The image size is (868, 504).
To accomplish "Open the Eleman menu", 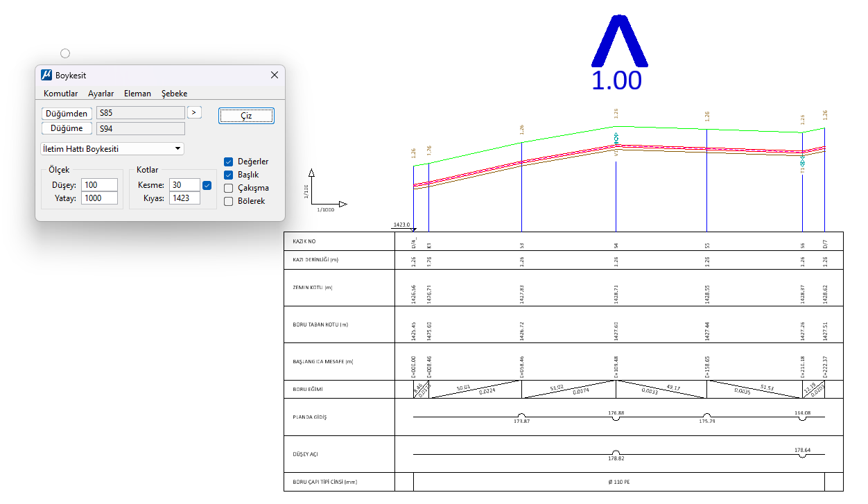I will coord(137,94).
